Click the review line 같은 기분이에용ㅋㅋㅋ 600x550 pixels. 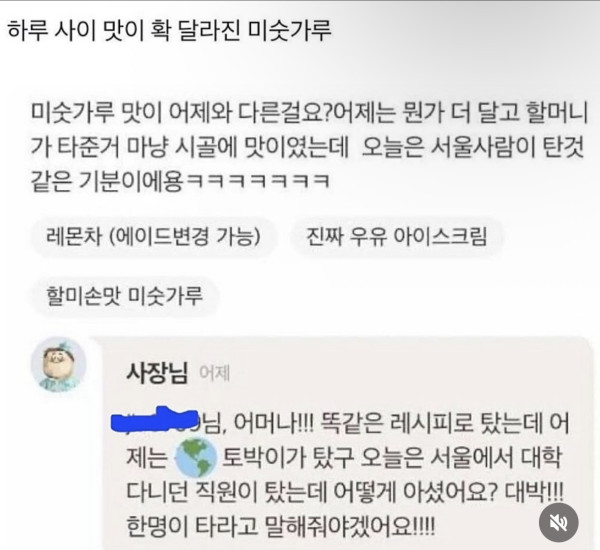click(x=180, y=180)
